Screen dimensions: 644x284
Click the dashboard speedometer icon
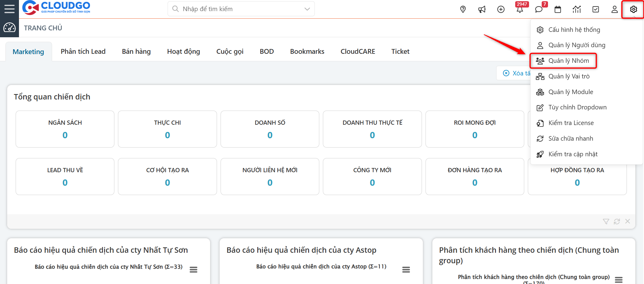pos(9,28)
